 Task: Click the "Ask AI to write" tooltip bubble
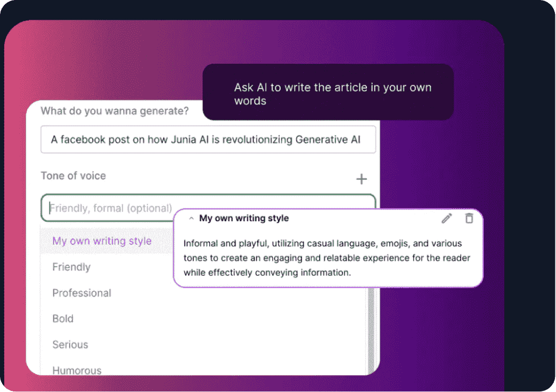(x=328, y=92)
